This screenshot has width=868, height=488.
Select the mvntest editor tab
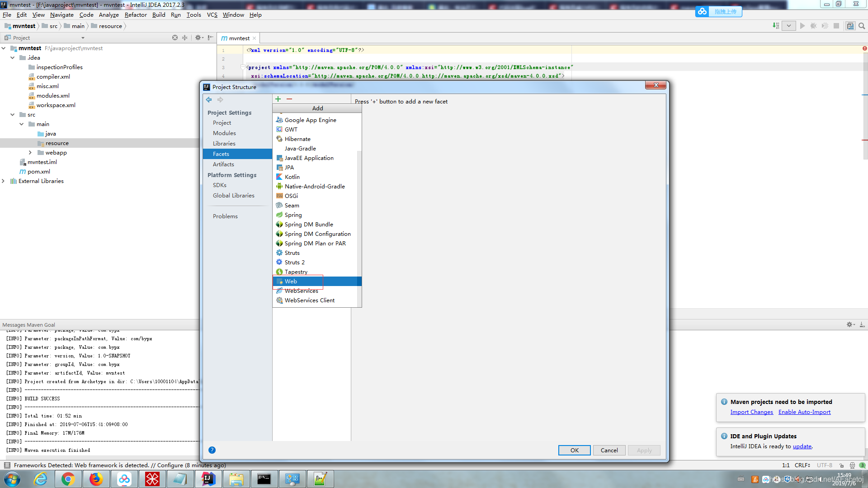[239, 38]
